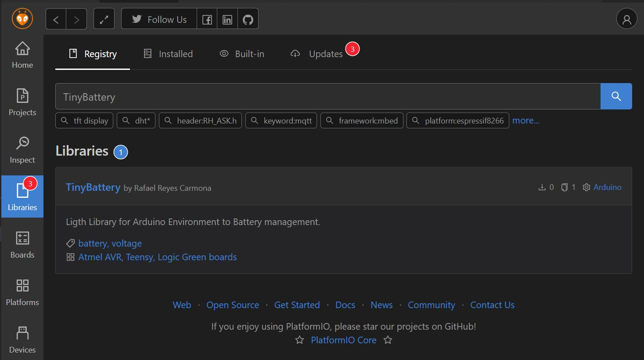
Task: Click the star icon left of PlatformIO Core
Action: [x=299, y=340]
